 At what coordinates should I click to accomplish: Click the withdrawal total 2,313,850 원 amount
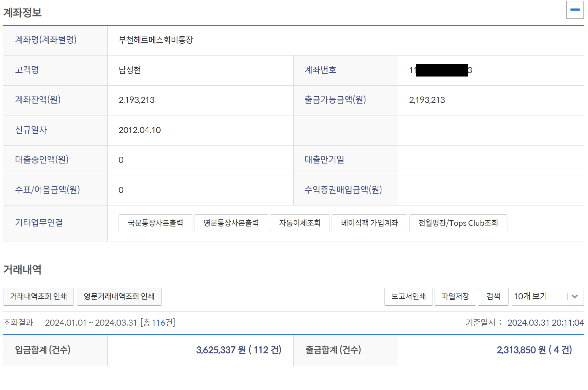522,350
